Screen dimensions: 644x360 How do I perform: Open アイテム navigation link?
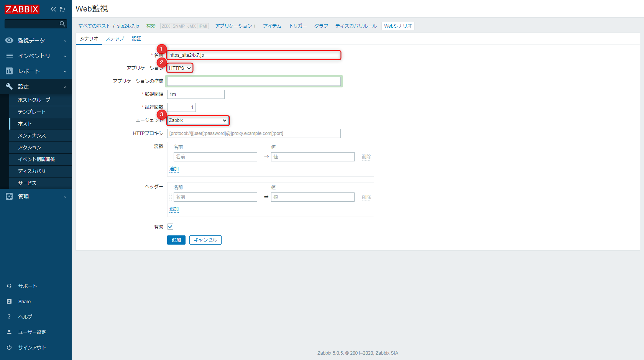[272, 26]
